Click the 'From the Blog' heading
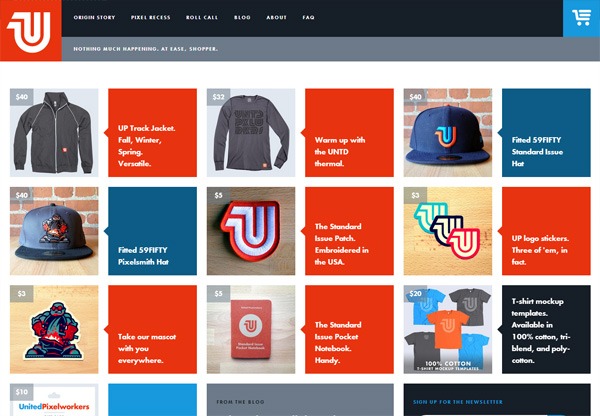This screenshot has width=600, height=416. pos(240,402)
